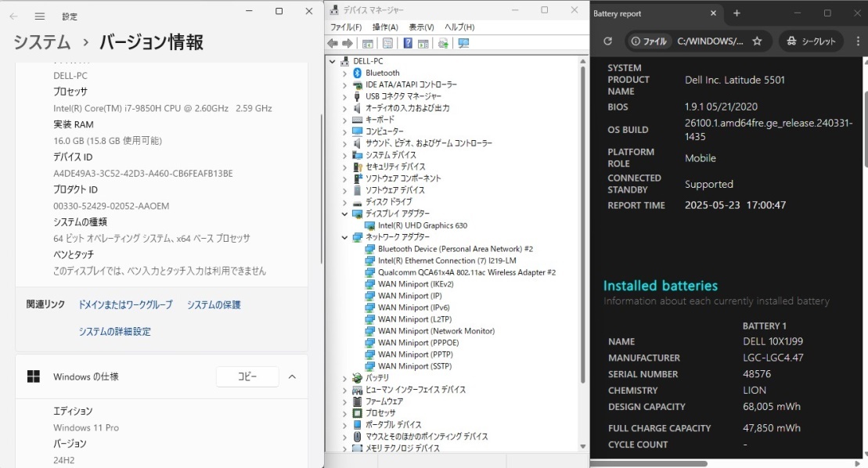Collapse the Windows の仕様 section chevron
This screenshot has height=468, width=868.
[292, 377]
